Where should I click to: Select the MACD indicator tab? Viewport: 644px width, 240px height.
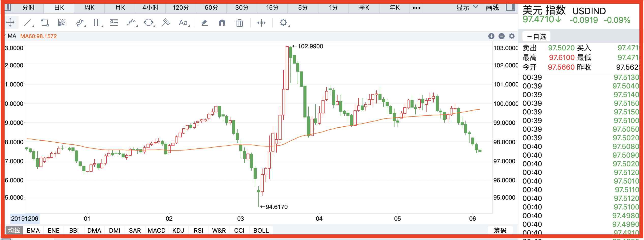(x=156, y=230)
